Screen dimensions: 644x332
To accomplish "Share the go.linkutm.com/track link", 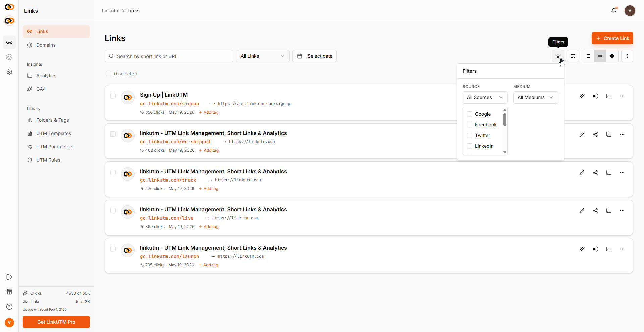I will (595, 173).
